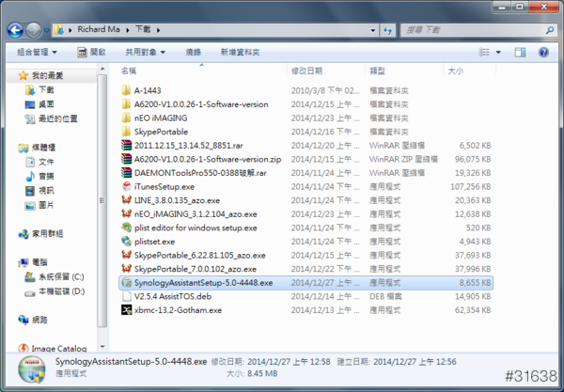Select Image Catalog in the sidebar

(x=59, y=349)
